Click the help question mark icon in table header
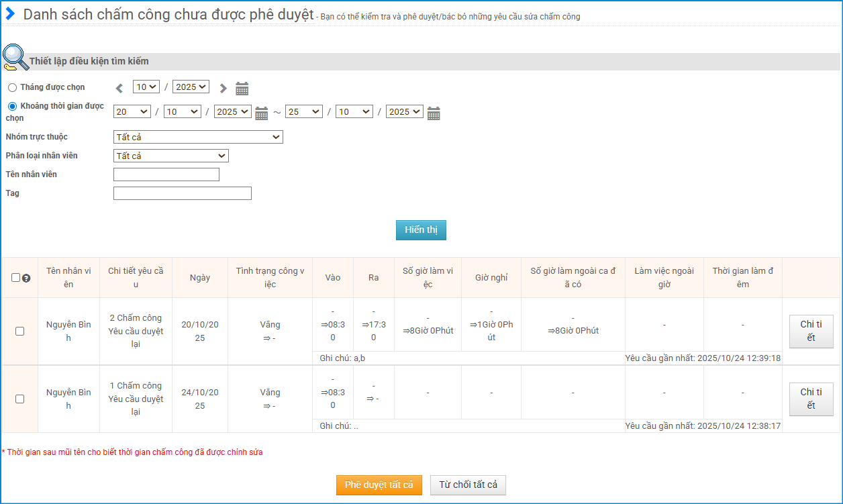This screenshot has width=843, height=504. tap(26, 278)
